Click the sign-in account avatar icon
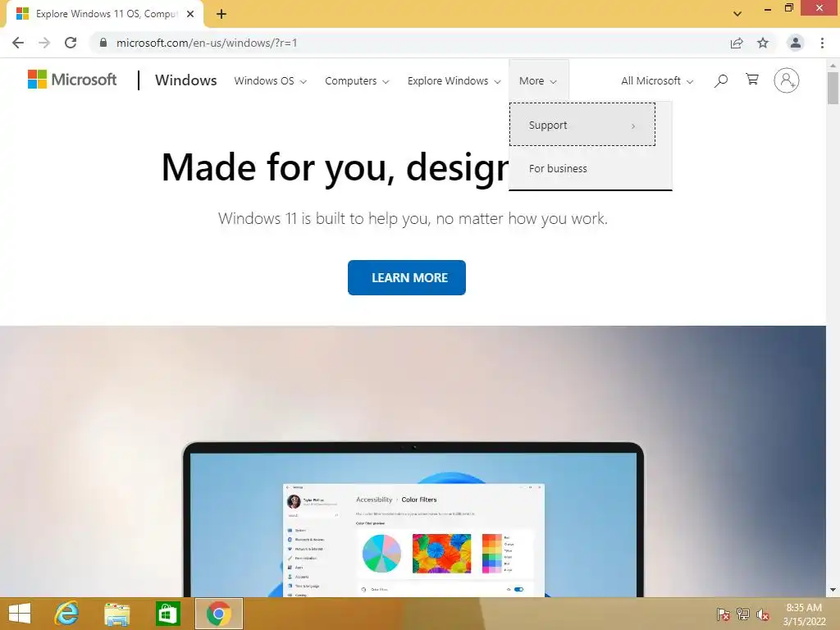 [787, 80]
